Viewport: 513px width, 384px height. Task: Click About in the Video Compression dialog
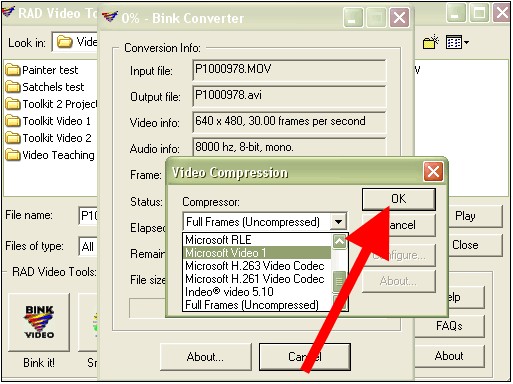click(x=399, y=281)
